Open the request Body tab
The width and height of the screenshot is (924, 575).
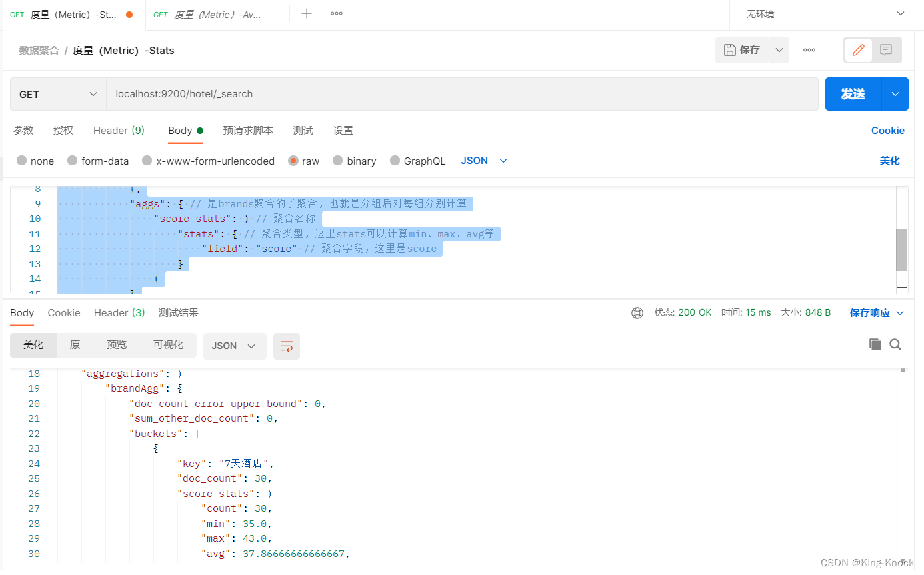[x=185, y=131]
